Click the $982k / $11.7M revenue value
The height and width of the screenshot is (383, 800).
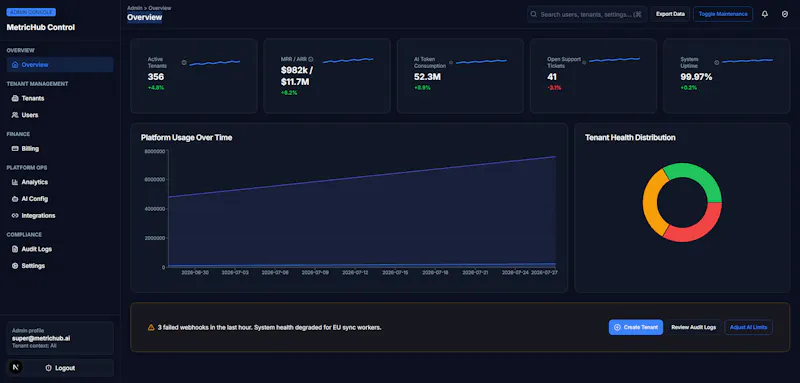coord(297,76)
